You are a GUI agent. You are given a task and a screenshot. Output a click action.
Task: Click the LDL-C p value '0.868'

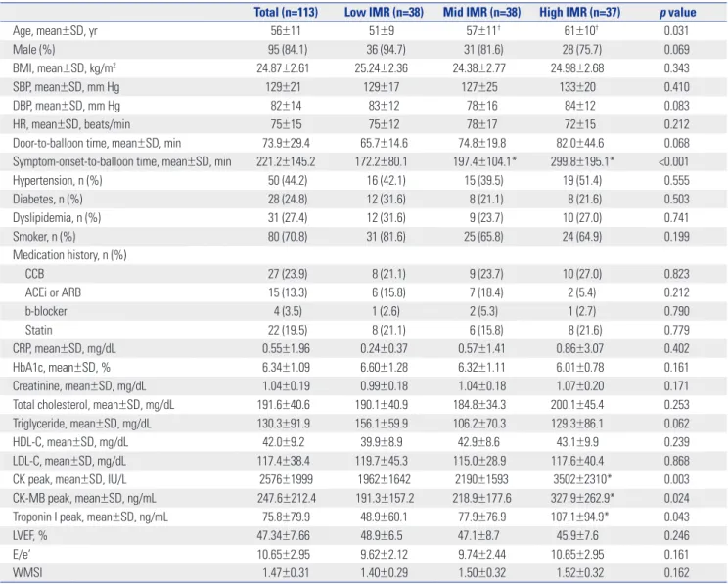click(x=676, y=461)
